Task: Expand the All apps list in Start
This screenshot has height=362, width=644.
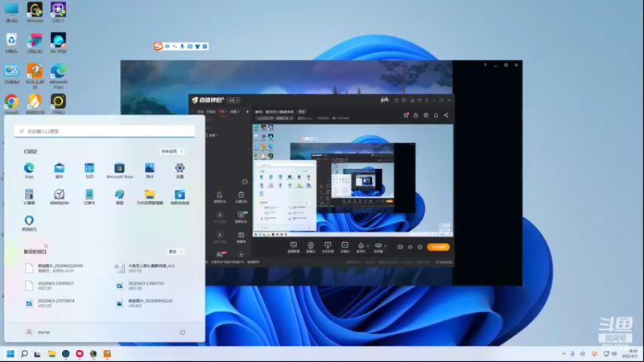Action: pyautogui.click(x=171, y=151)
